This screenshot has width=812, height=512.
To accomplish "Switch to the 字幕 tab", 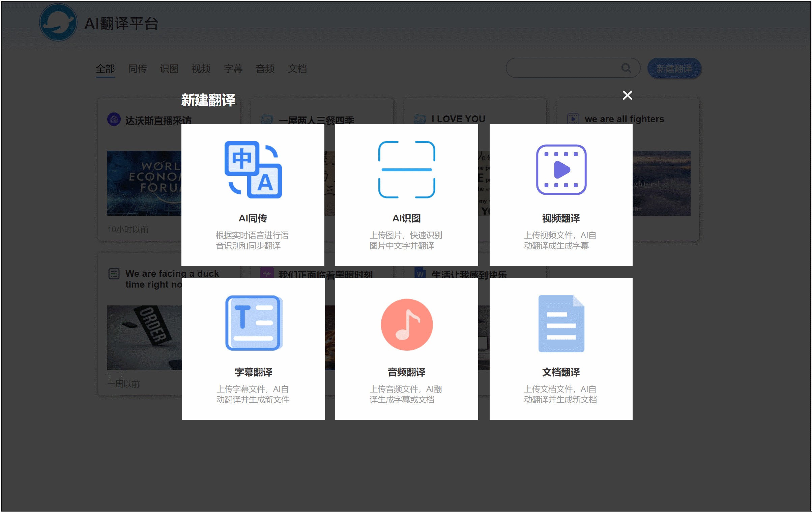I will tap(233, 69).
